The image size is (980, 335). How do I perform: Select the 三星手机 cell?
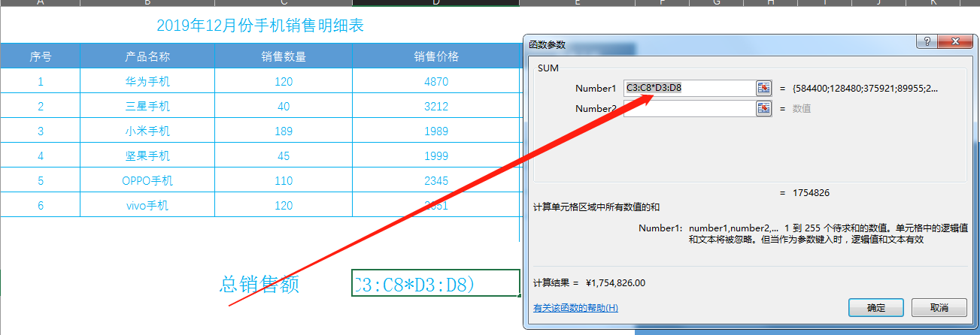click(147, 106)
